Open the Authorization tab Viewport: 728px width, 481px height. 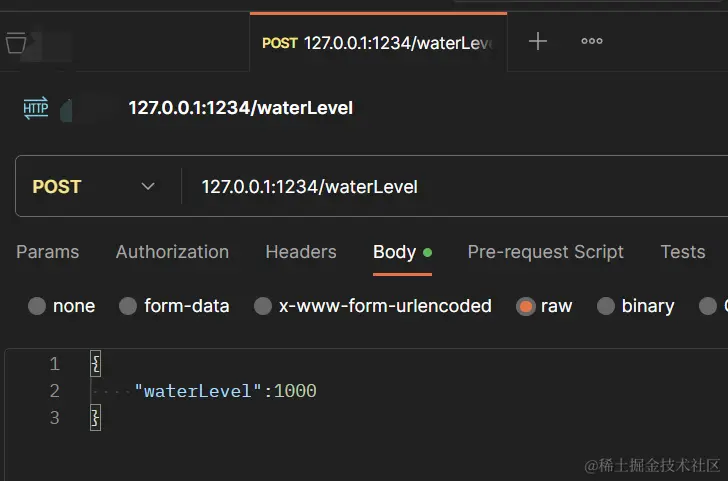(x=172, y=252)
